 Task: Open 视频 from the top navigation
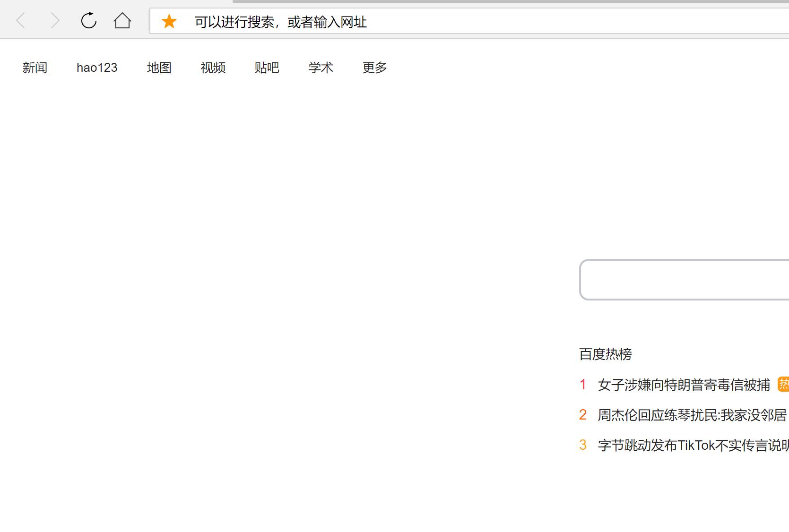tap(213, 68)
